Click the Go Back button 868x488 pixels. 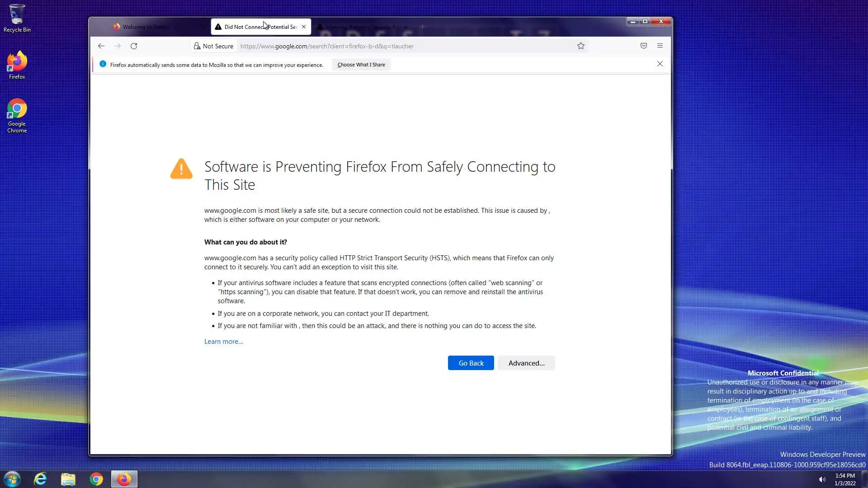pyautogui.click(x=471, y=363)
